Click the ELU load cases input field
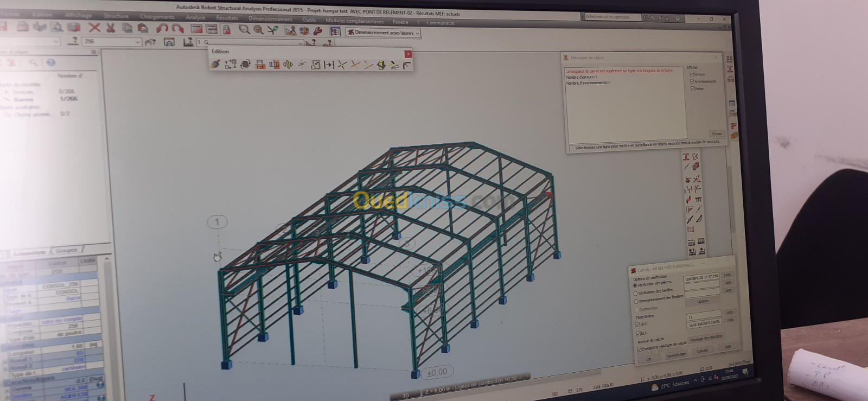 705,323
